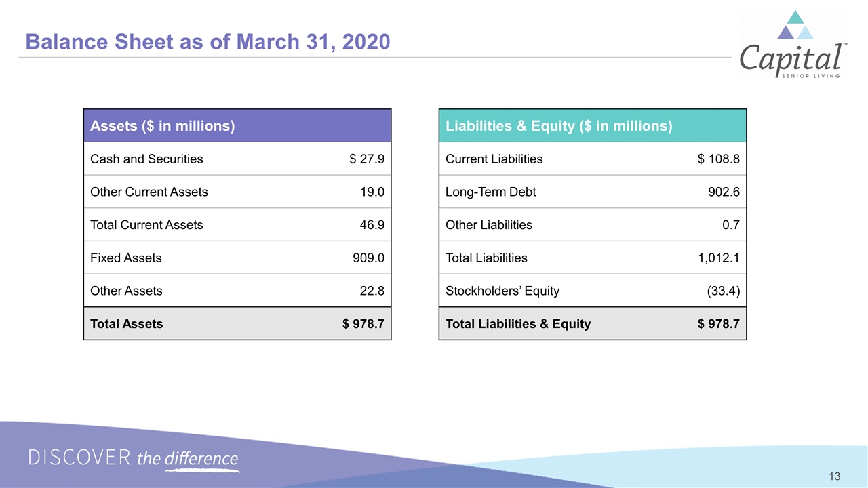
Task: Select the (33.4) value
Action: pos(723,291)
